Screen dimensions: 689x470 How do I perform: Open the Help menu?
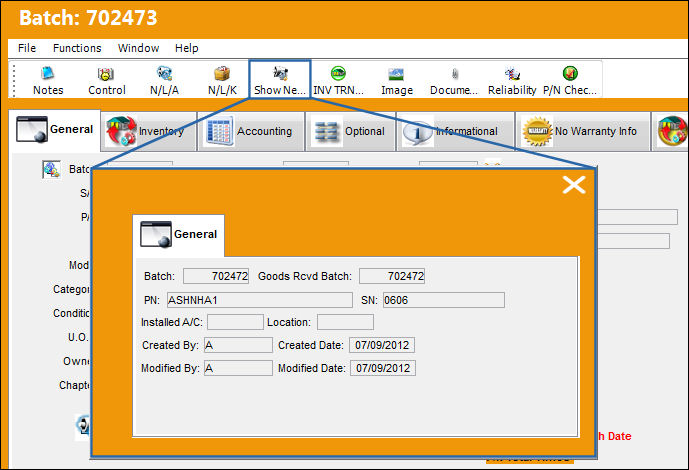point(186,48)
